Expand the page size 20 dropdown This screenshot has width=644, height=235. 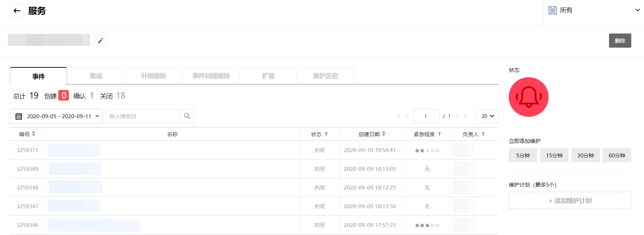coord(488,116)
